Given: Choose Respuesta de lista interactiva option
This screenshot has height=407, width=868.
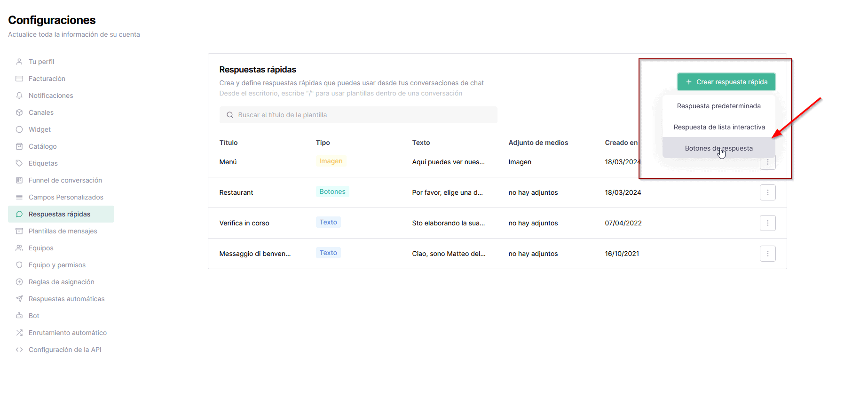Looking at the screenshot, I should (x=718, y=127).
